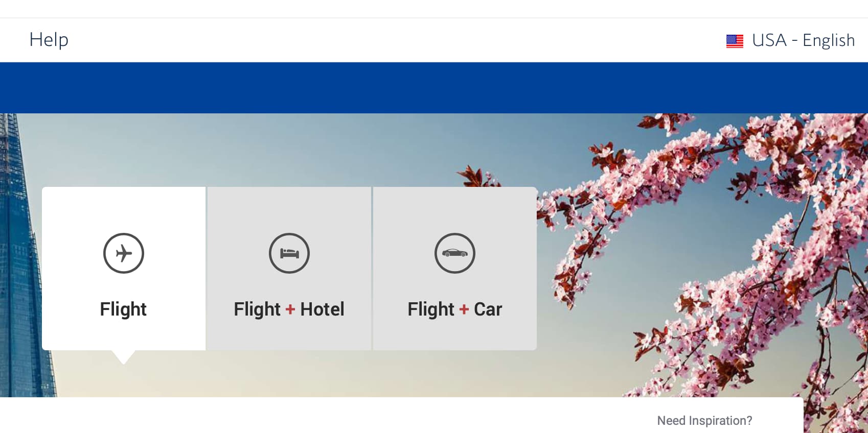The width and height of the screenshot is (868, 433).
Task: Click the word Hotel in second tab
Action: pyautogui.click(x=322, y=309)
